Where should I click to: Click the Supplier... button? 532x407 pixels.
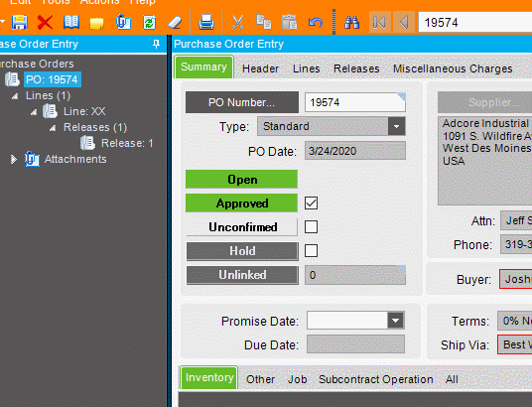coord(484,102)
